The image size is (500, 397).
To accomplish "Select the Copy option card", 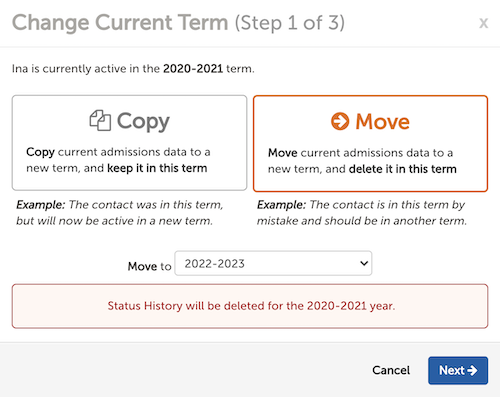I will click(x=129, y=143).
